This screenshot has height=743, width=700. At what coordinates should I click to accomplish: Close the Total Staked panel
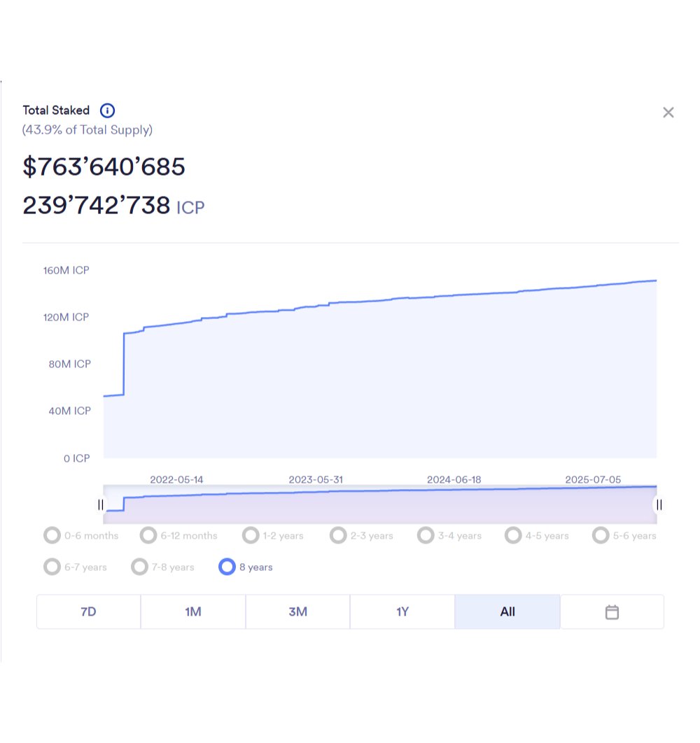tap(668, 113)
